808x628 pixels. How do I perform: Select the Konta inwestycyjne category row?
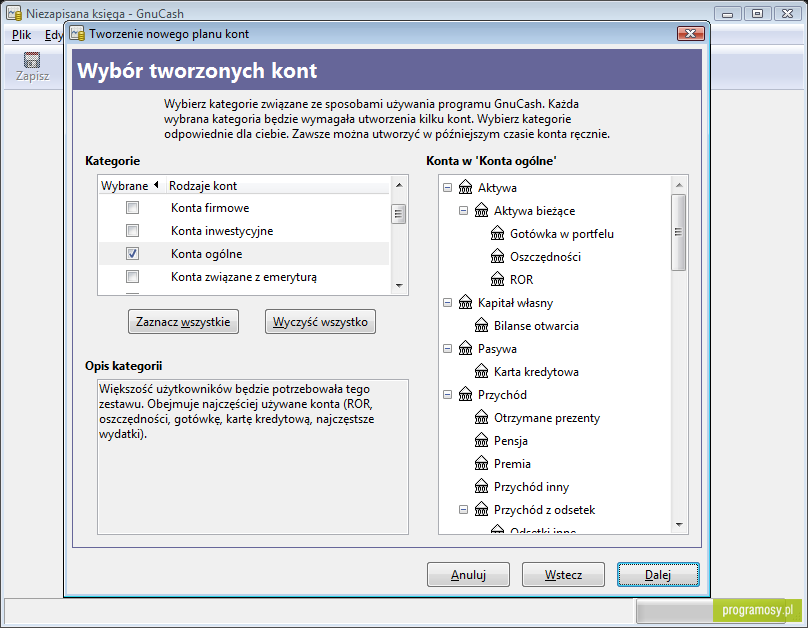(244, 230)
